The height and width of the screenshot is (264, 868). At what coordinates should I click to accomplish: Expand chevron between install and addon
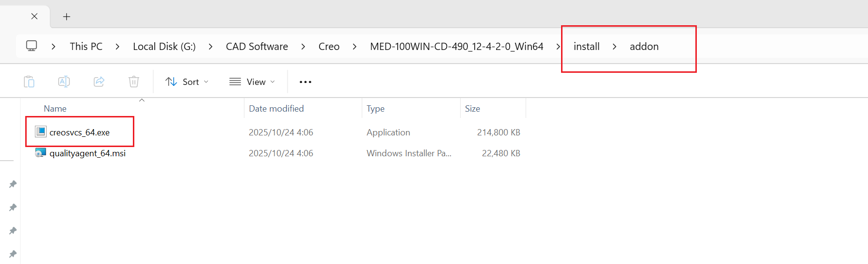pos(614,47)
